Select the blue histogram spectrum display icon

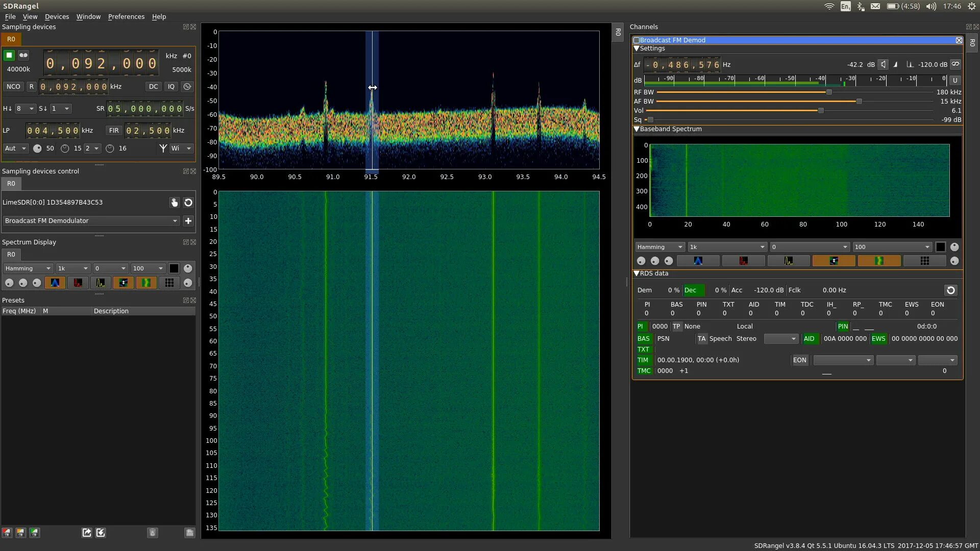[x=55, y=283]
